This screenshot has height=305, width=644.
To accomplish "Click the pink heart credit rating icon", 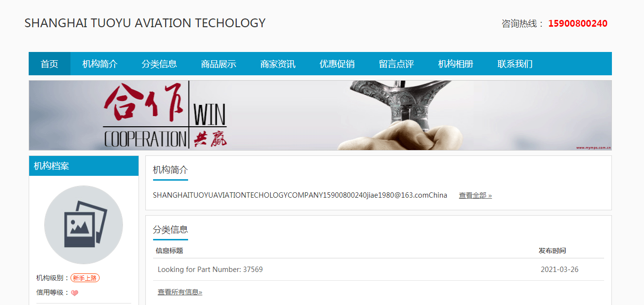I will coord(74,293).
